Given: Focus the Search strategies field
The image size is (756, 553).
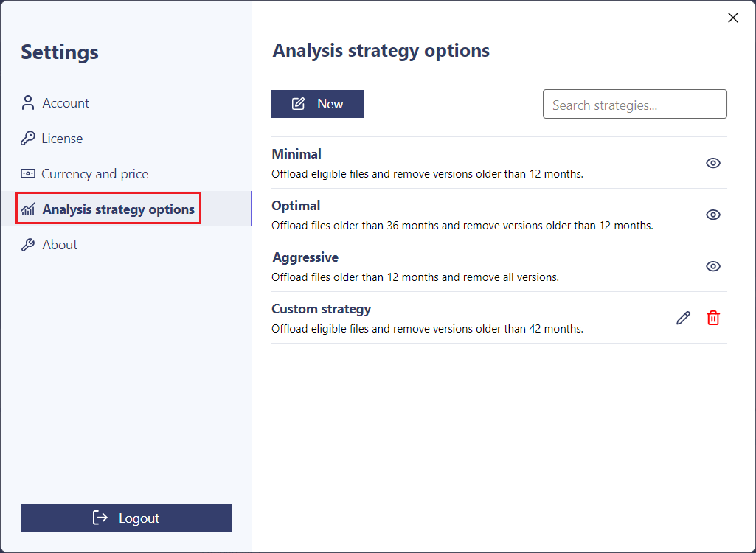Looking at the screenshot, I should click(x=634, y=105).
